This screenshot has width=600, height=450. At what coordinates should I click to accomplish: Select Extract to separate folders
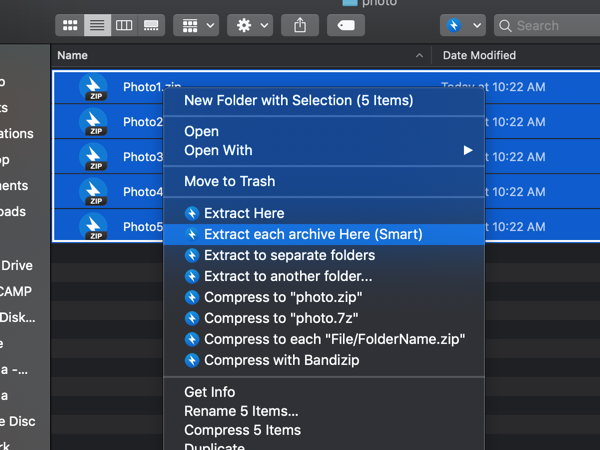[289, 255]
